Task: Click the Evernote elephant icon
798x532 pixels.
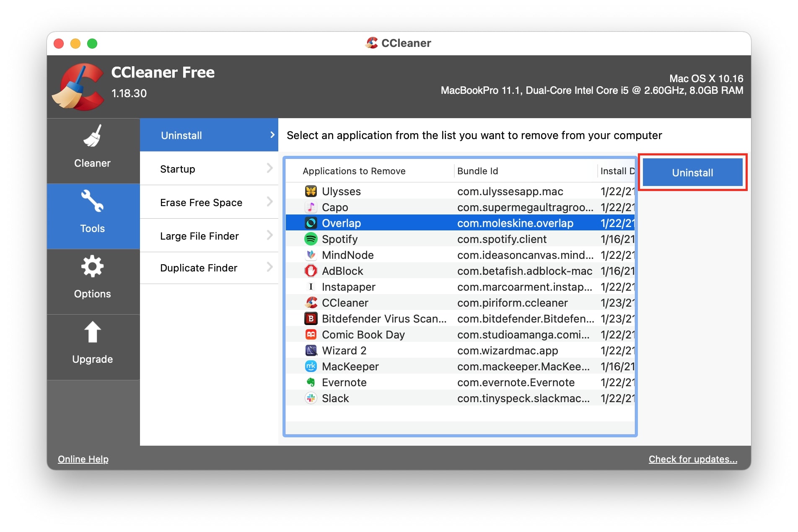Action: [311, 382]
